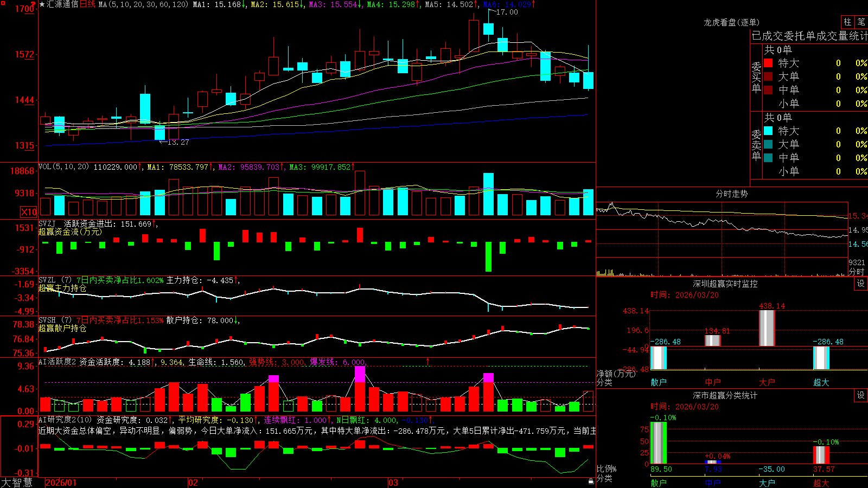The width and height of the screenshot is (868, 488).
Task: Open 设 settings for 深圳超赢实时监控
Action: coord(861,284)
